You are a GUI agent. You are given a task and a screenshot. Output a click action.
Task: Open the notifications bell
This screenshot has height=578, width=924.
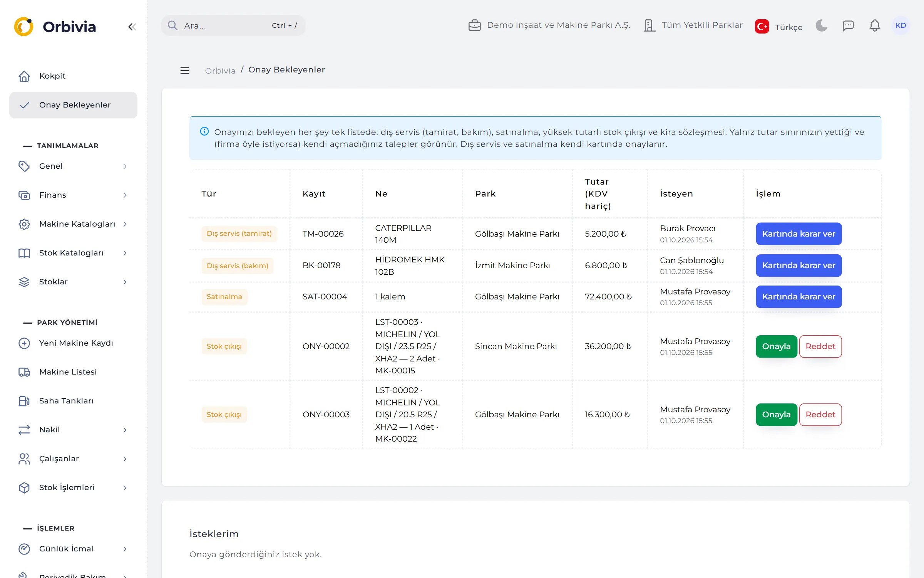(x=875, y=26)
